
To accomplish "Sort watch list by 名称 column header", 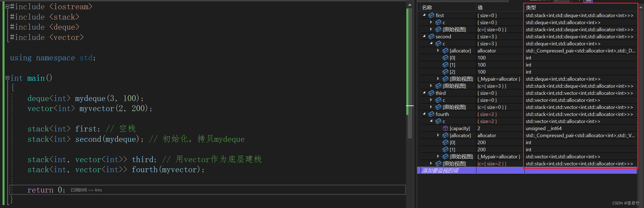I will (x=448, y=8).
